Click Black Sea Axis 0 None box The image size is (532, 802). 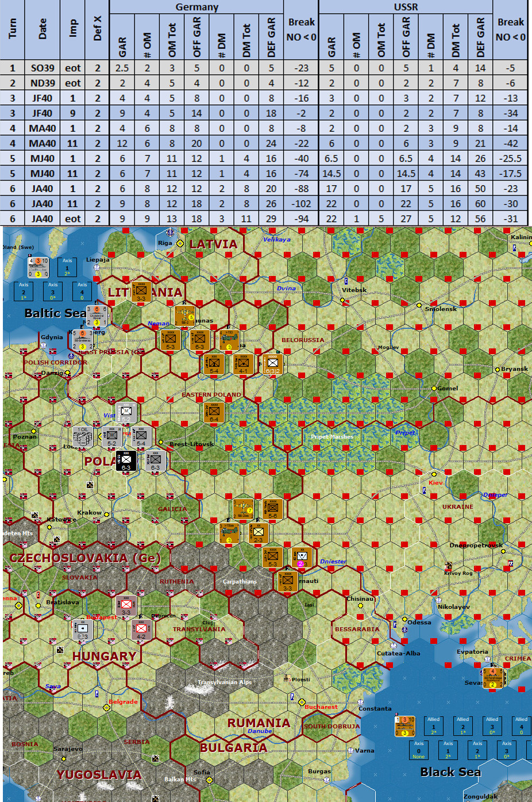point(419,750)
